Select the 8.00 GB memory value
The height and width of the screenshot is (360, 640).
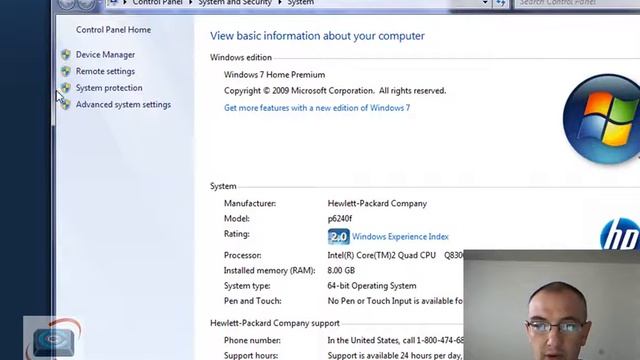coord(341,271)
